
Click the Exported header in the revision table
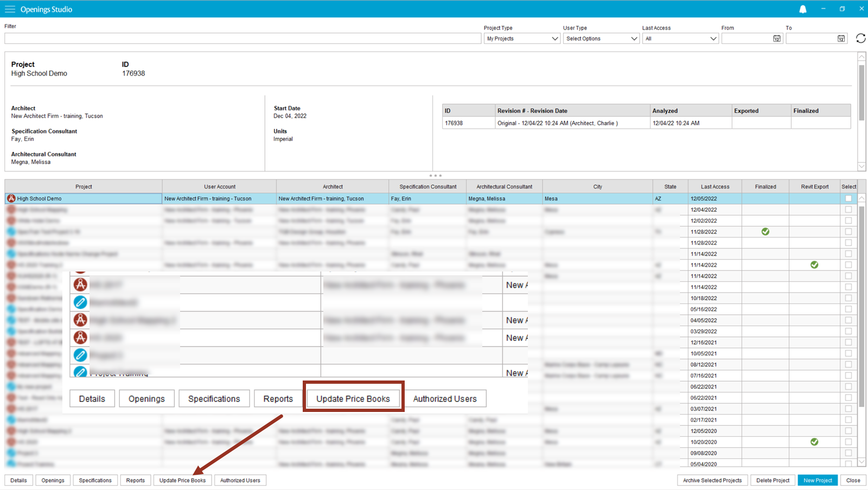coord(761,111)
